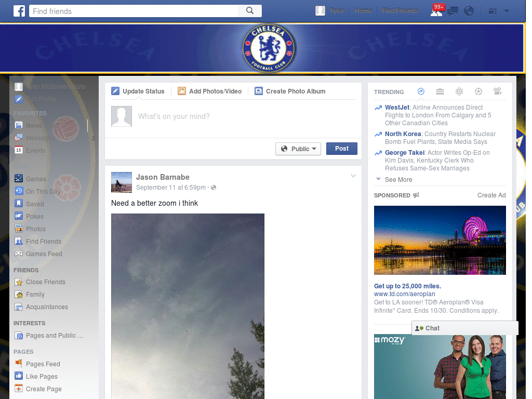Check notifications with the globe icon
Viewport: 532px width, 399px height.
pyautogui.click(x=469, y=11)
